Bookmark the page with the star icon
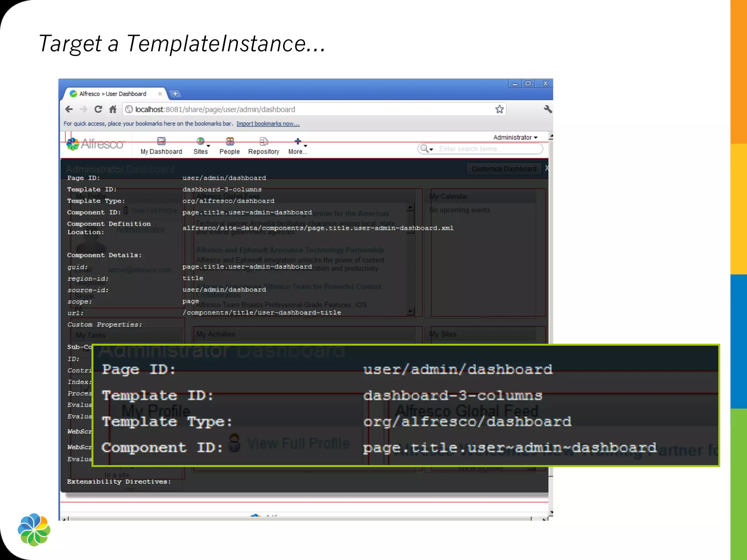747x560 pixels. [x=499, y=109]
